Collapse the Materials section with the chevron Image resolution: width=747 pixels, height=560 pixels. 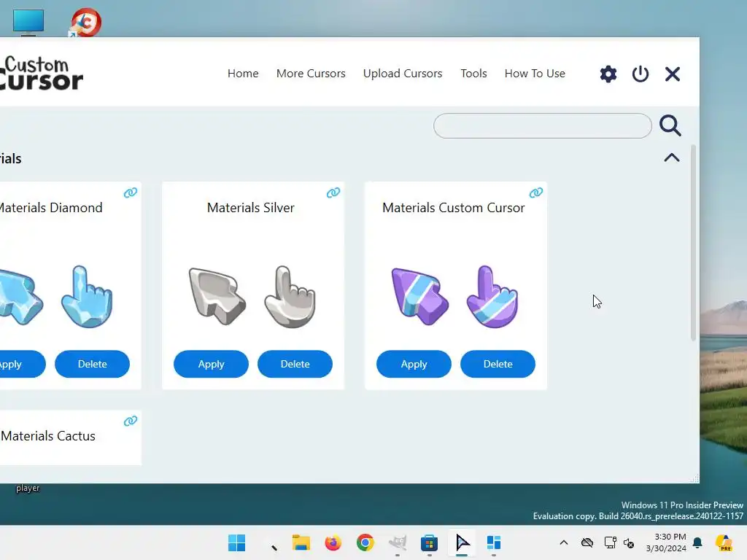[x=672, y=157]
